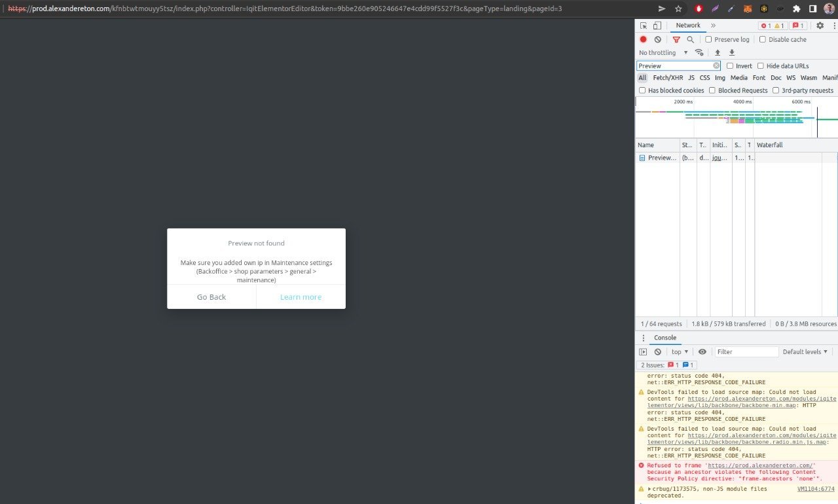Show All request types
The image size is (838, 504).
coord(642,78)
